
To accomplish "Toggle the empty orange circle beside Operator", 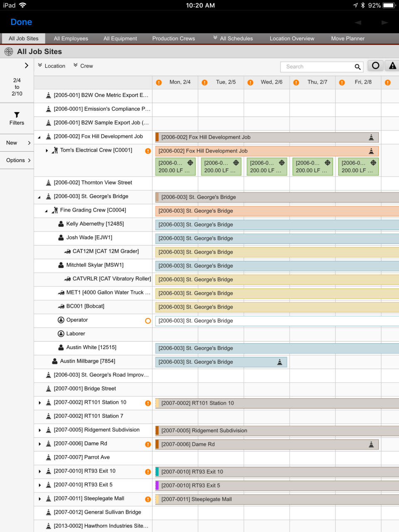I will [148, 320].
